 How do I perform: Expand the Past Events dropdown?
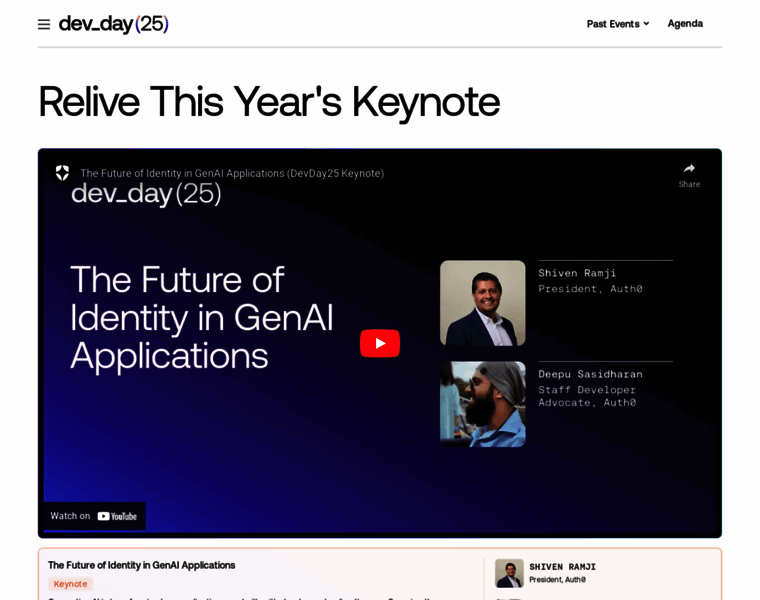(x=612, y=24)
